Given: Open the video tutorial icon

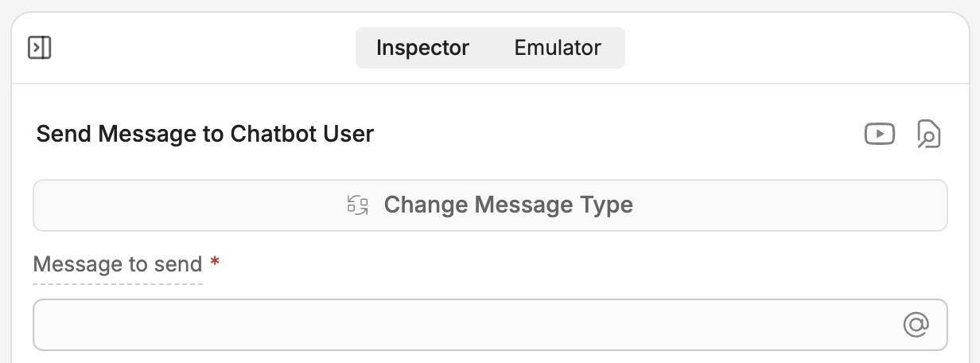Looking at the screenshot, I should click(x=880, y=134).
